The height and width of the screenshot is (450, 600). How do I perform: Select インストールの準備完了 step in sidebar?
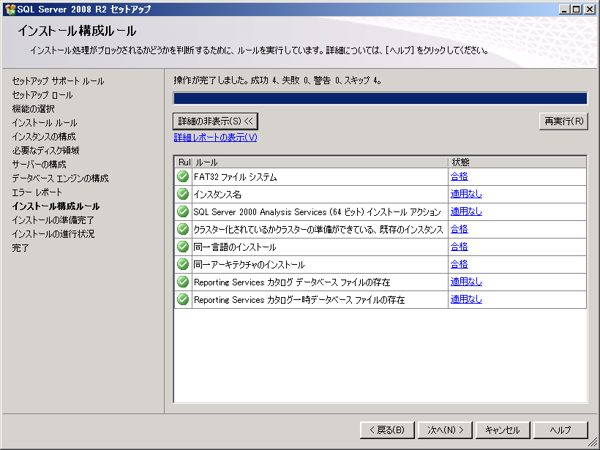tap(53, 220)
